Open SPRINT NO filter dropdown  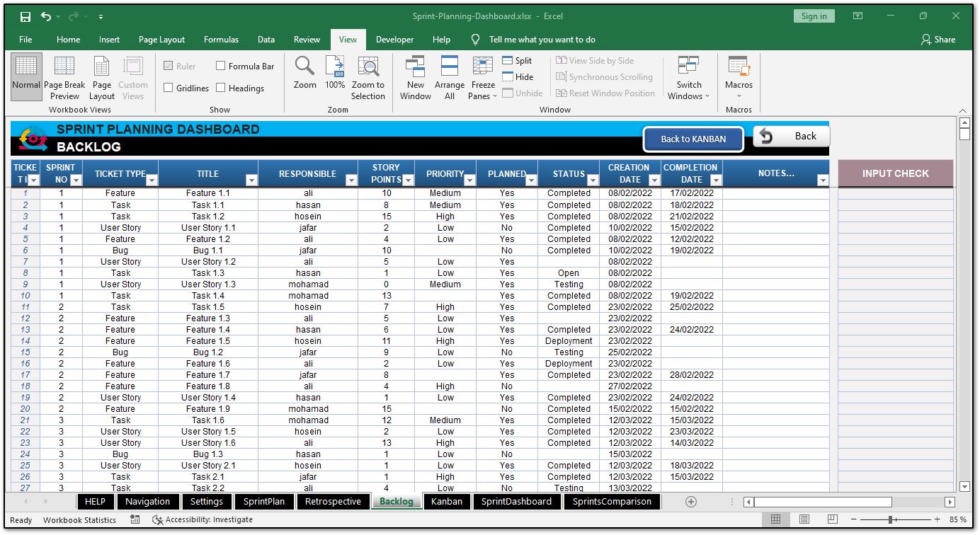[76, 180]
